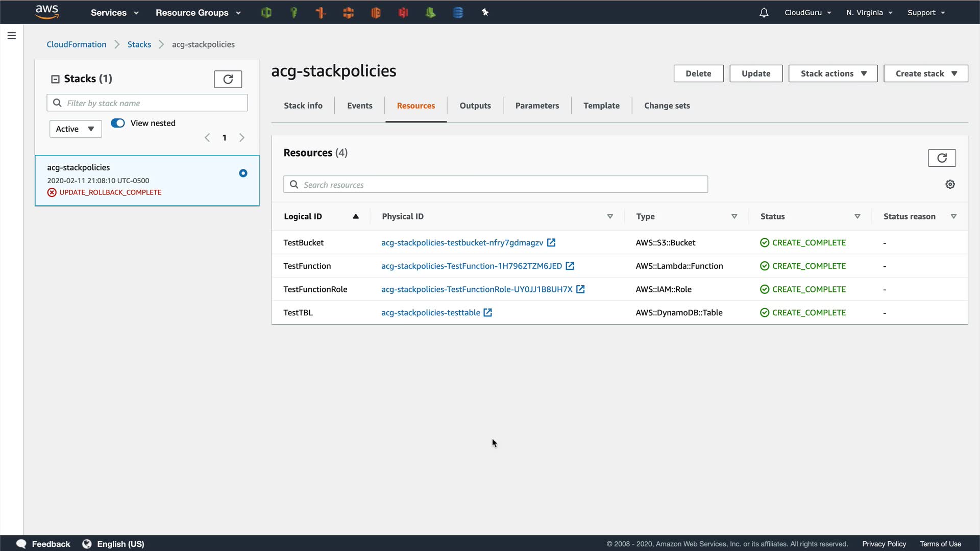Click the AWS logo home icon
The image size is (980, 551).
click(47, 12)
